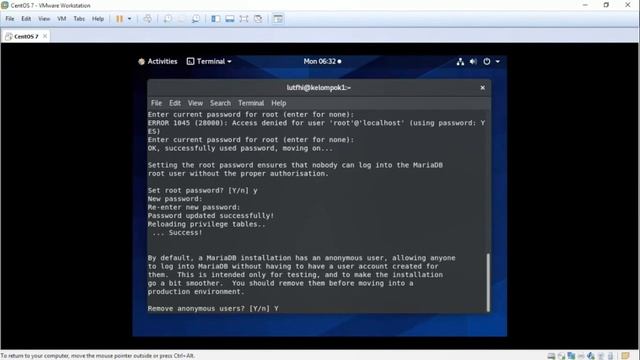Click the terminal icon beside Terminal label
The width and height of the screenshot is (640, 360).
coord(190,61)
